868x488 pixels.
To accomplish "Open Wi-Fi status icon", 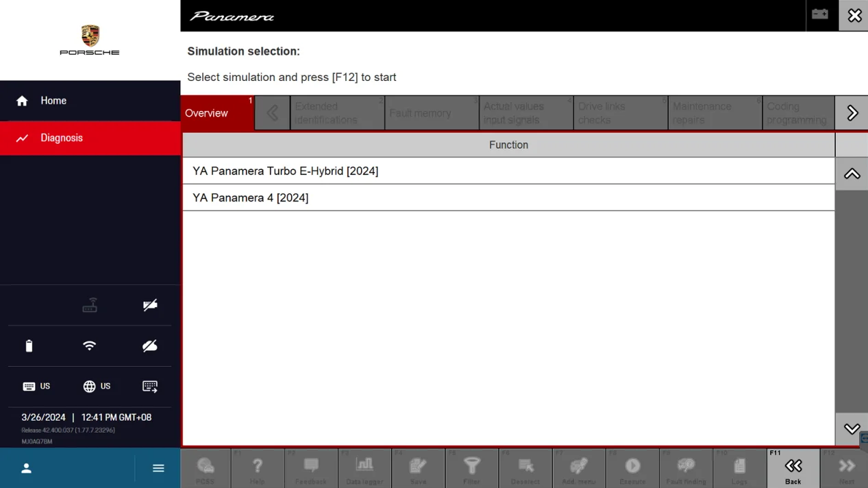I will 89,345.
